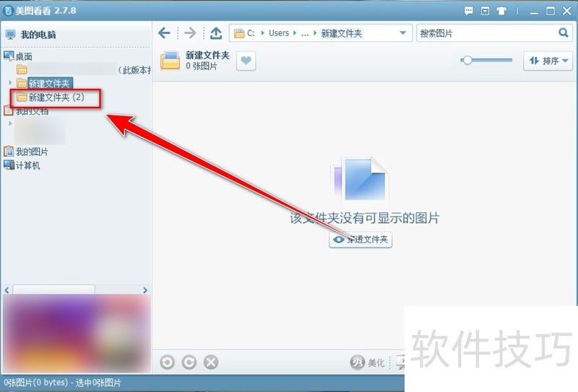Go up one folder level
578x392 pixels.
click(216, 33)
